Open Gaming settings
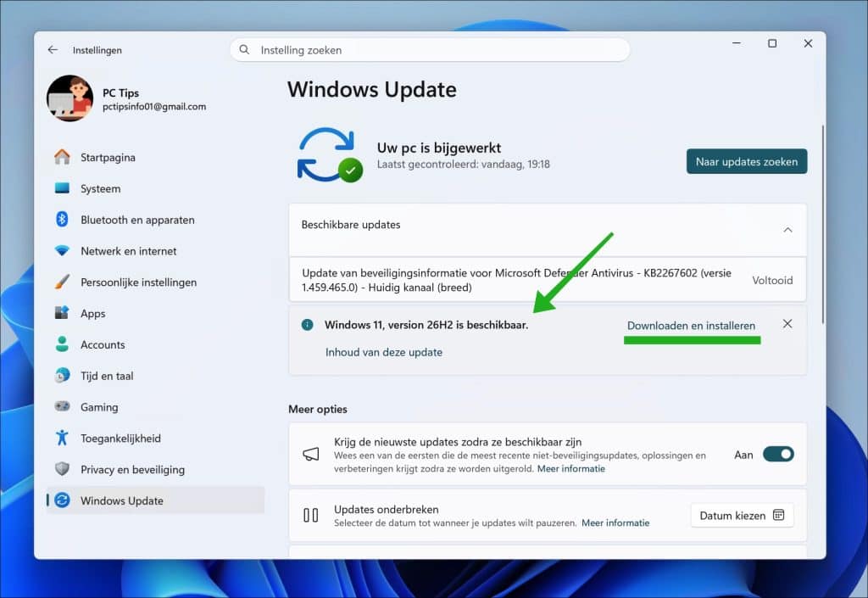This screenshot has height=598, width=868. point(156,407)
